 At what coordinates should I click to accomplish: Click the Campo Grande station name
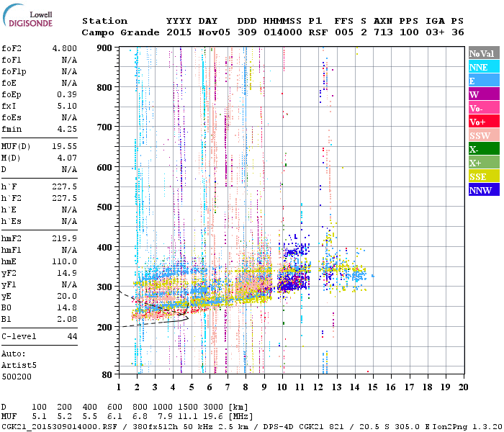pos(120,32)
